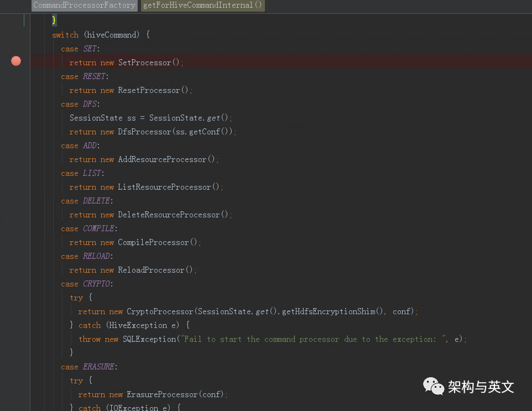Click the ERASURE case constant
This screenshot has height=411, width=532.
pos(99,367)
